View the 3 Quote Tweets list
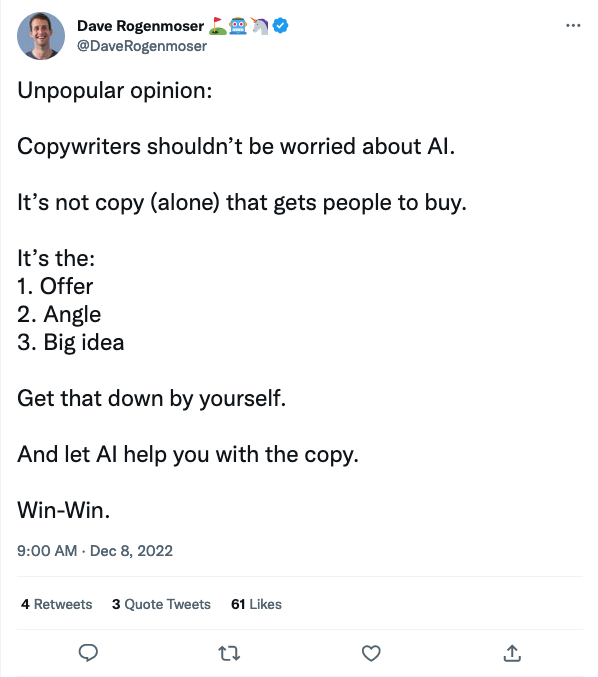The image size is (598, 677). pyautogui.click(x=161, y=604)
